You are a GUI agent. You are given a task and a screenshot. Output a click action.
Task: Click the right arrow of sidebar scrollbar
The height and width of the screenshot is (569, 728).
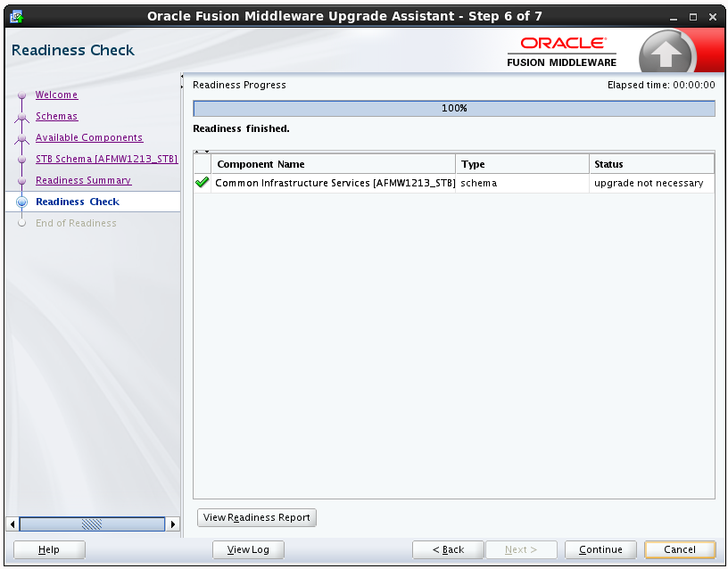coord(173,524)
